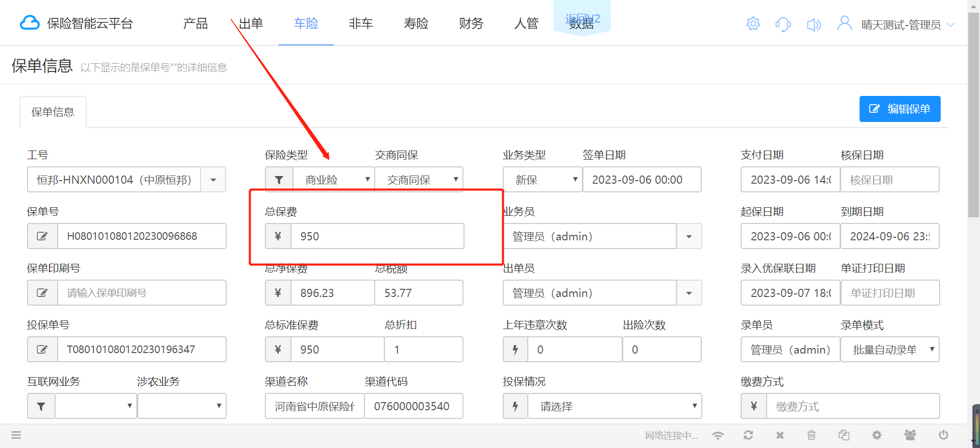Open the 产品 menu
980x448 pixels.
(x=195, y=23)
